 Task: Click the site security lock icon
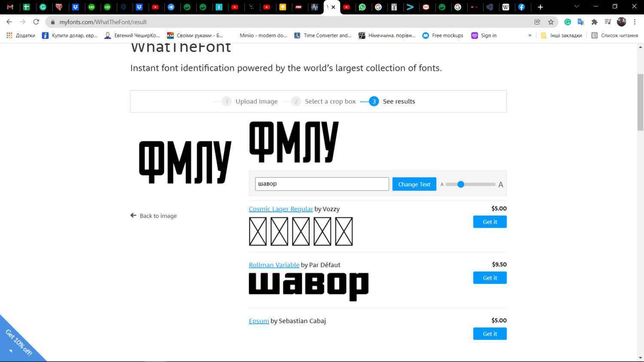pyautogui.click(x=53, y=22)
